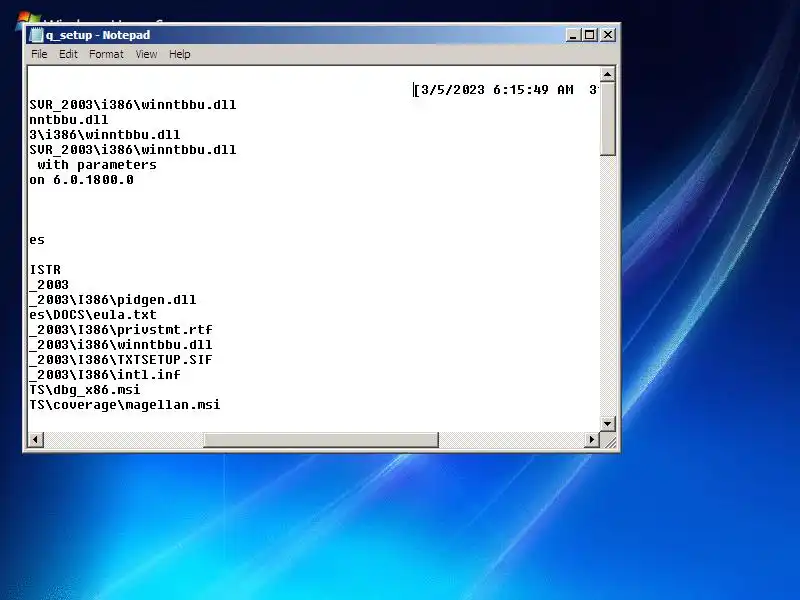This screenshot has height=600, width=800.
Task: Click the window resize grip corner
Action: (x=608, y=440)
